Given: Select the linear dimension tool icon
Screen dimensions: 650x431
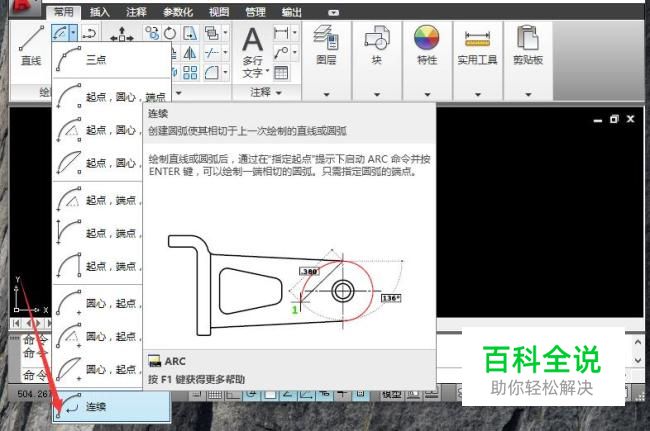Looking at the screenshot, I should [x=281, y=33].
